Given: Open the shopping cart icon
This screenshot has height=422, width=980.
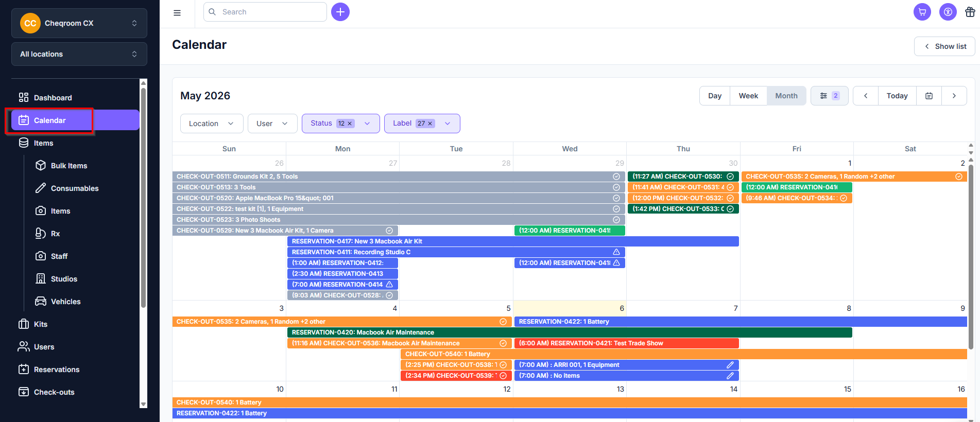Looking at the screenshot, I should click(x=922, y=12).
